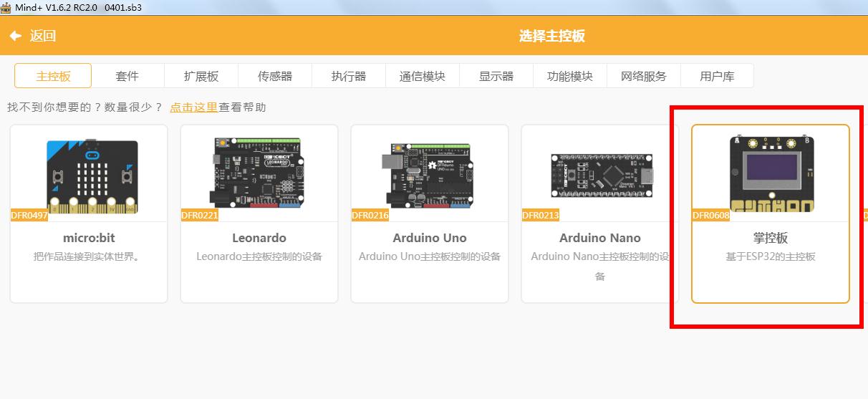
Task: Click the micro:bit card title
Action: click(x=89, y=238)
